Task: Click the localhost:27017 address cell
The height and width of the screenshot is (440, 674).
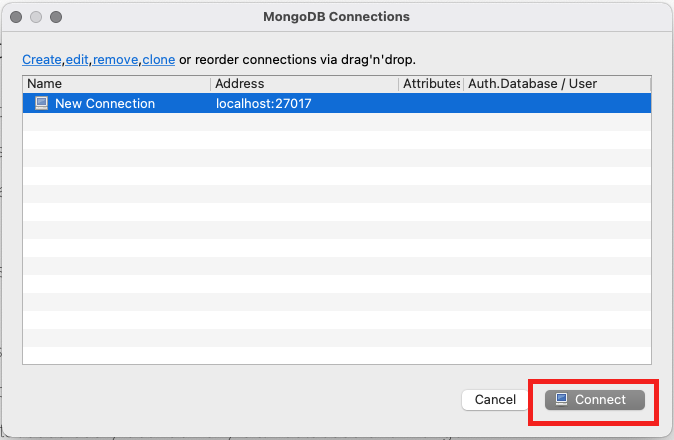Action: coord(264,103)
